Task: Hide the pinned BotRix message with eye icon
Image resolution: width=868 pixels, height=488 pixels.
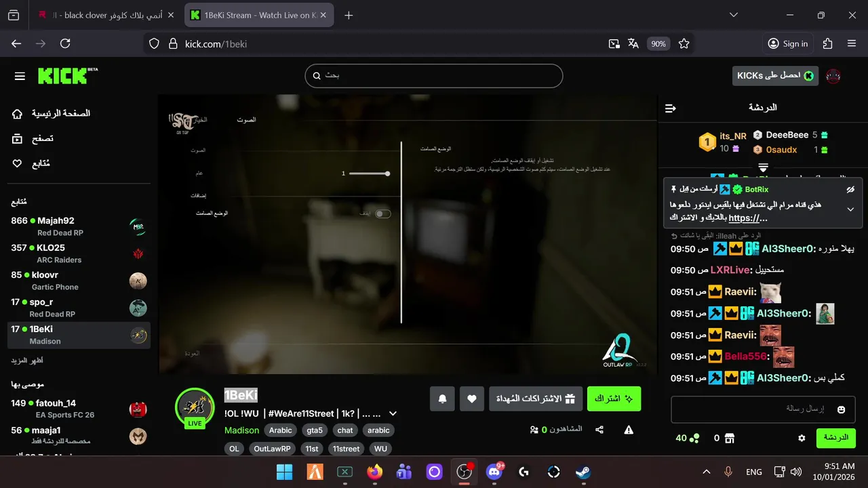Action: click(x=850, y=189)
